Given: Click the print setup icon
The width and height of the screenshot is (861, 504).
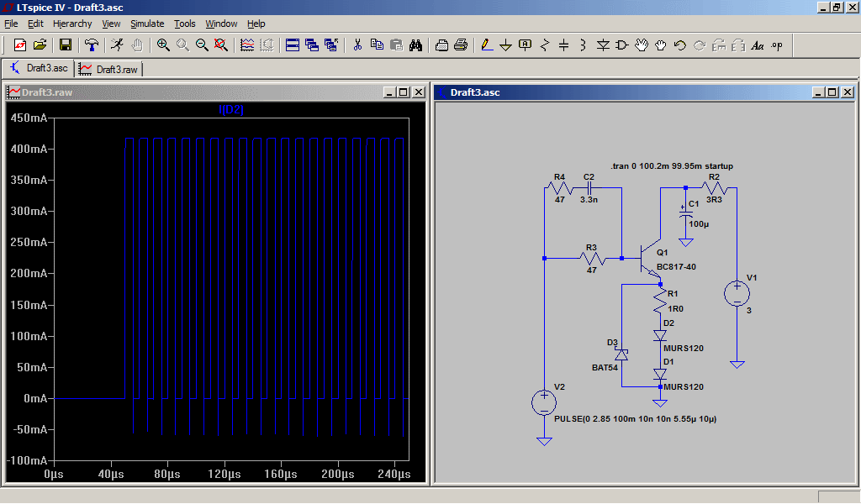Looking at the screenshot, I should [x=441, y=45].
